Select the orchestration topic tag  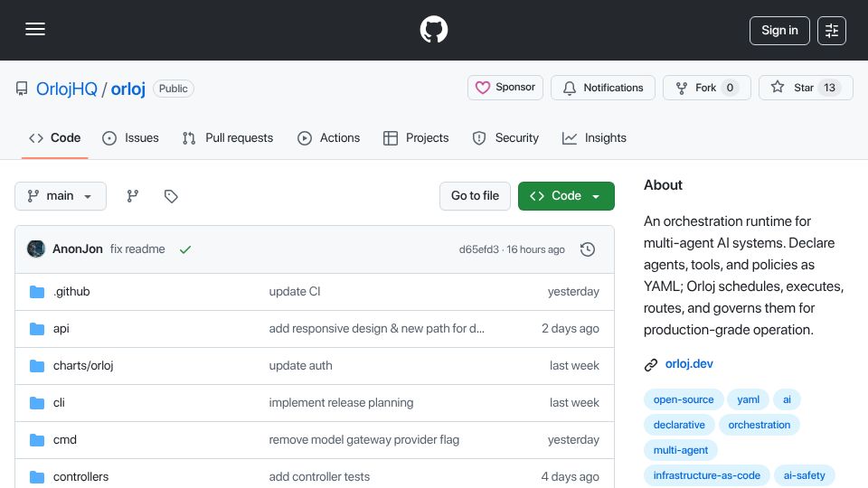click(759, 425)
